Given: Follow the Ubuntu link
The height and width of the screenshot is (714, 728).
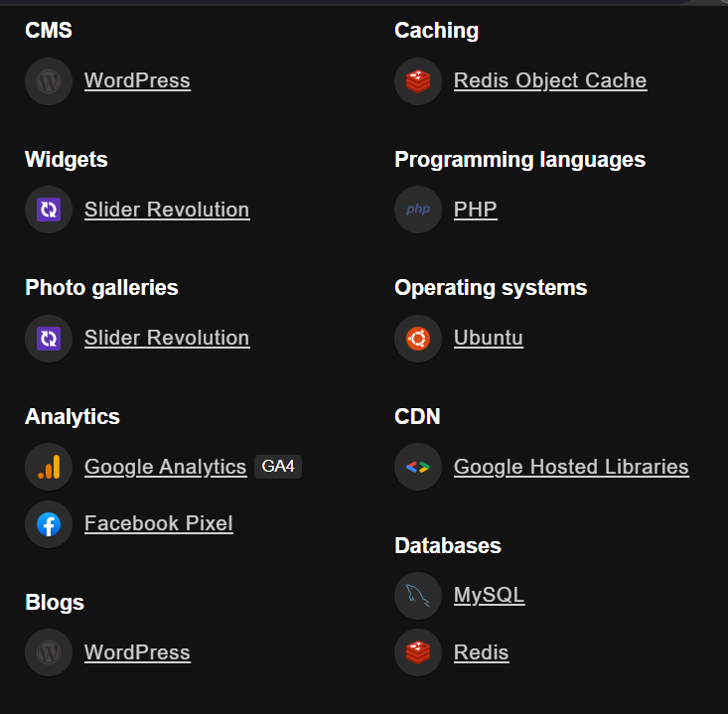Looking at the screenshot, I should pyautogui.click(x=488, y=339).
